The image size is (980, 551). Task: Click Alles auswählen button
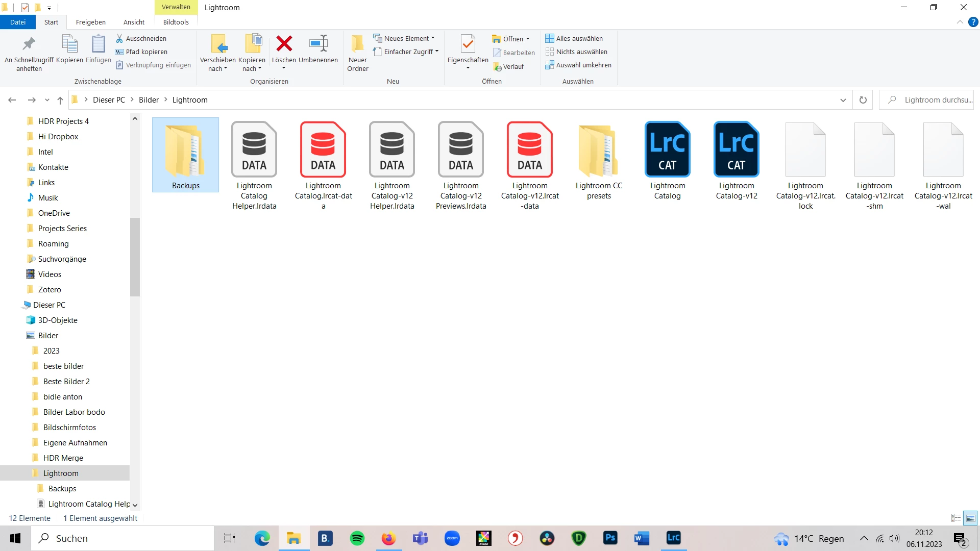(574, 38)
